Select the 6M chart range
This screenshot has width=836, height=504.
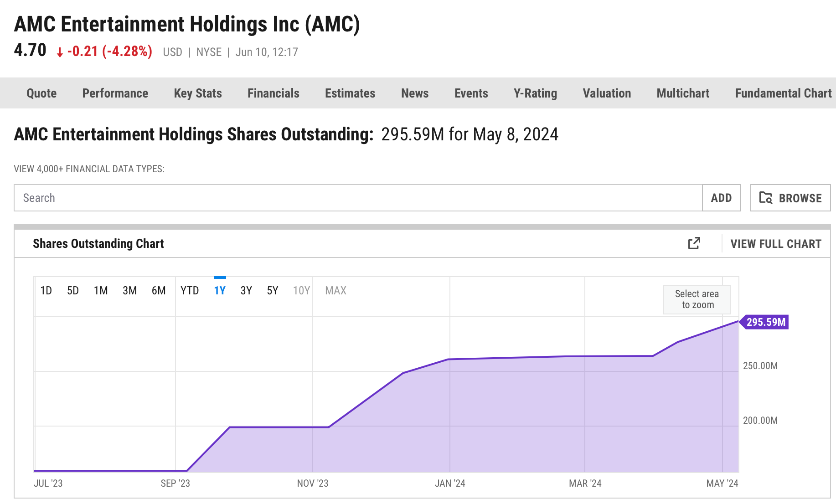click(x=159, y=290)
